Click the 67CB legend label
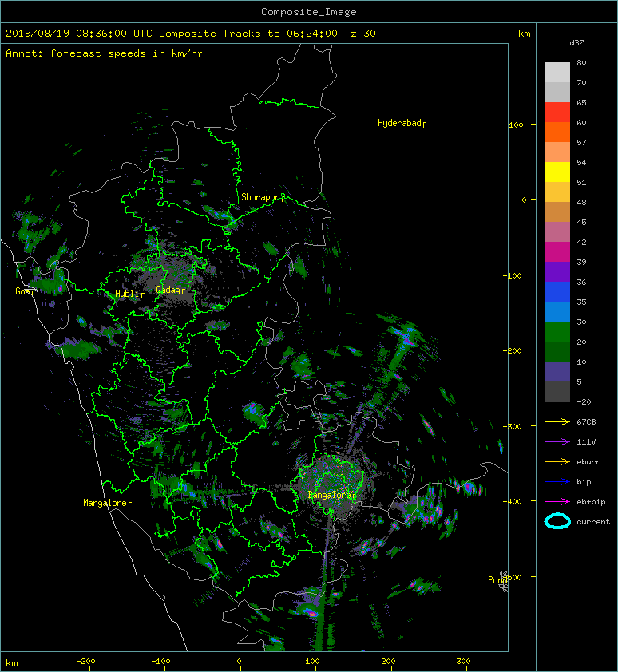 586,421
